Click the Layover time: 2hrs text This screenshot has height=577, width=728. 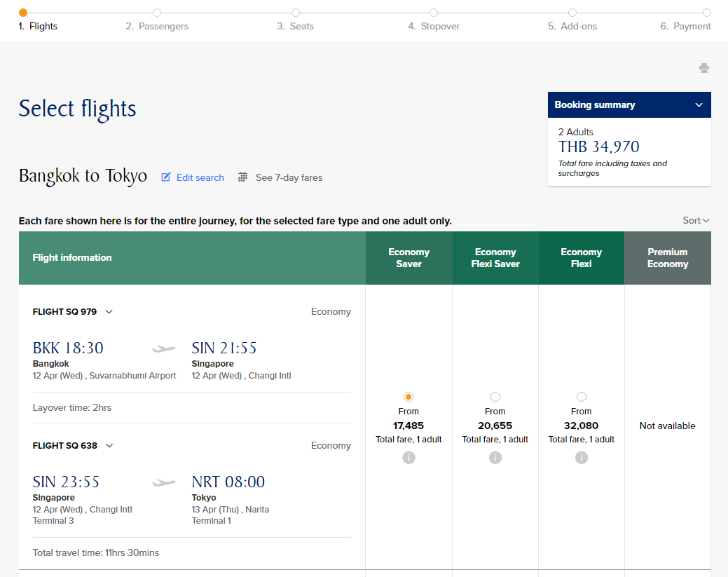[72, 408]
